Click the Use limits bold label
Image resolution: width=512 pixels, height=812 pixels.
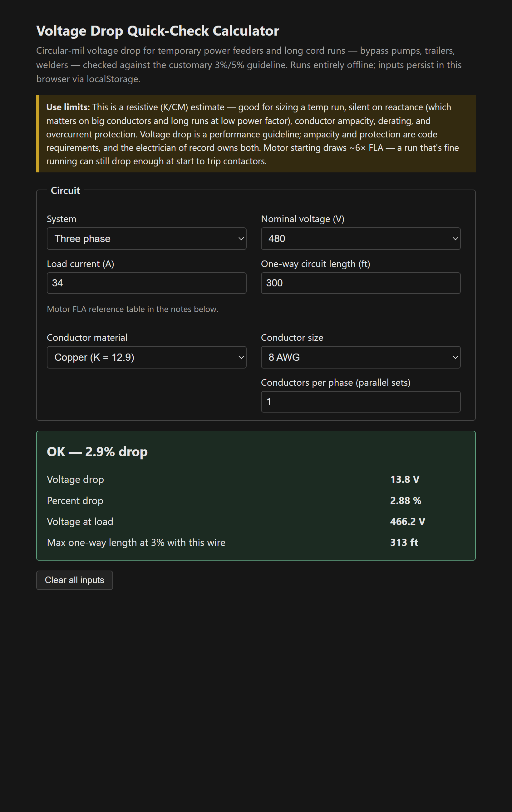tap(68, 107)
